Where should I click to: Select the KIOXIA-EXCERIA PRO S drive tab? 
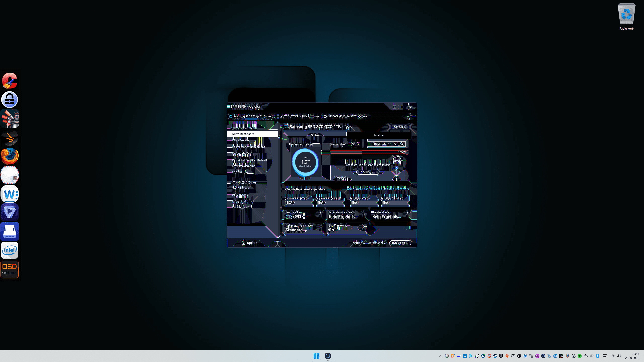point(298,116)
